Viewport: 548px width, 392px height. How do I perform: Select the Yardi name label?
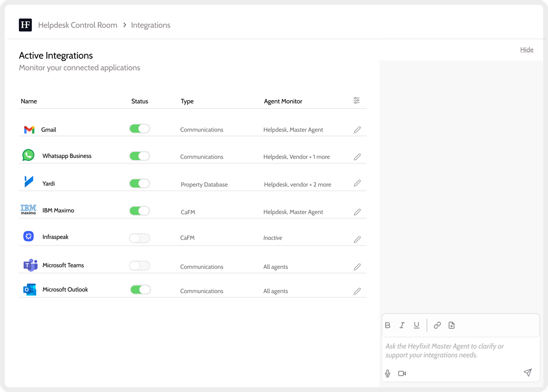point(49,183)
